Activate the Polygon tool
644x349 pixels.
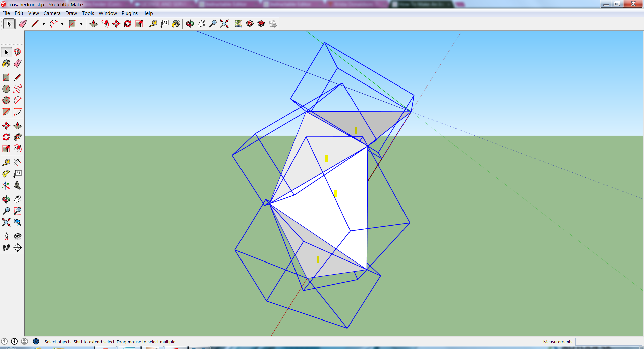[6, 100]
